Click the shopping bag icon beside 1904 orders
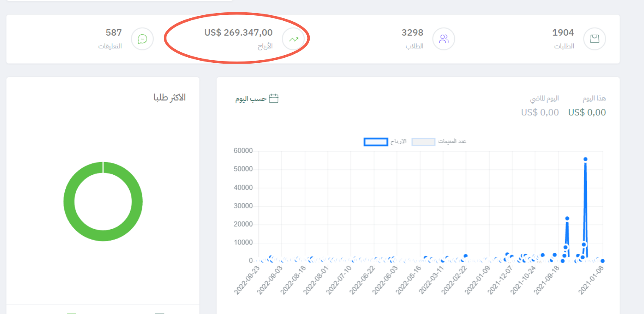Screen dimensions: 644x314 [x=594, y=39]
